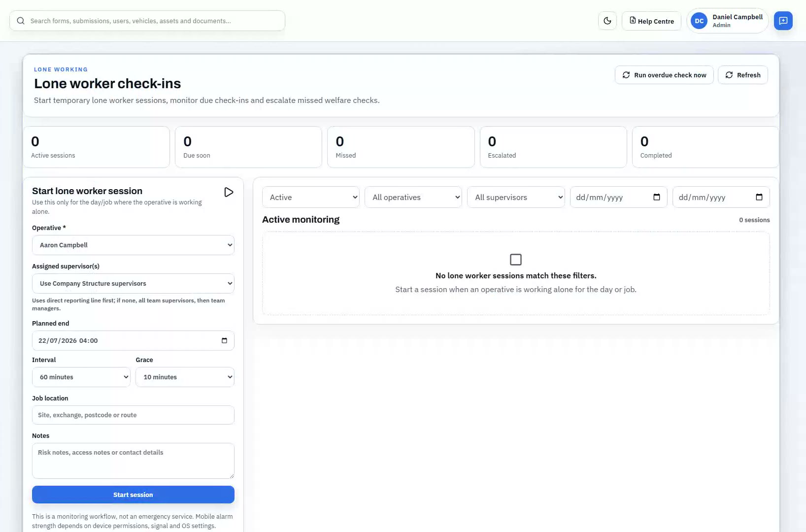
Task: Open the Assigned supervisor(s) dropdown
Action: pos(133,283)
